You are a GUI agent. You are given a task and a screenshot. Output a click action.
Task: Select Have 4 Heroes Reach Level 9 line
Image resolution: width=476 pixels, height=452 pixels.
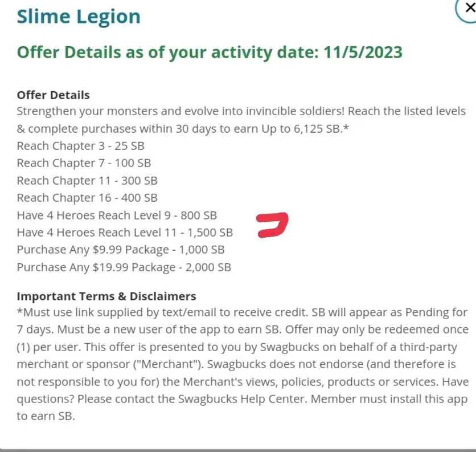(x=117, y=215)
